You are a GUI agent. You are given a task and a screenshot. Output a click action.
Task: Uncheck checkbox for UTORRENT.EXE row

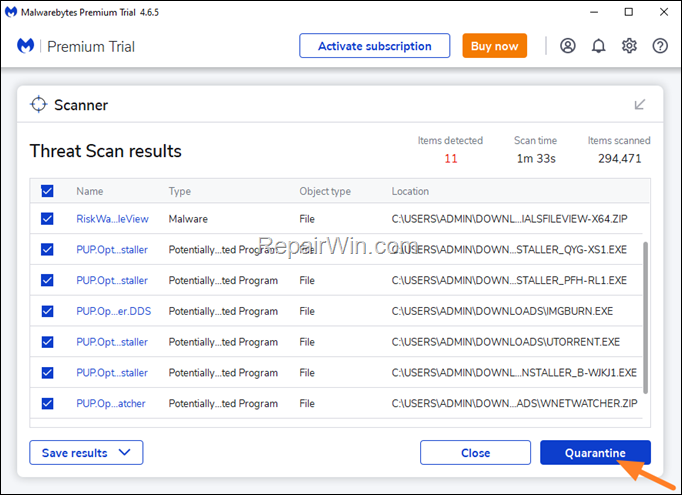pyautogui.click(x=47, y=342)
